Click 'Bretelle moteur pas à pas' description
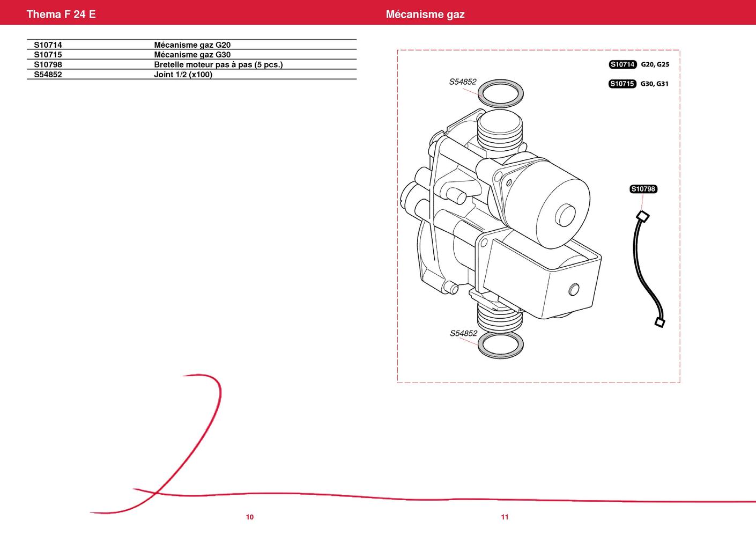This screenshot has height=535, width=756. pyautogui.click(x=218, y=64)
